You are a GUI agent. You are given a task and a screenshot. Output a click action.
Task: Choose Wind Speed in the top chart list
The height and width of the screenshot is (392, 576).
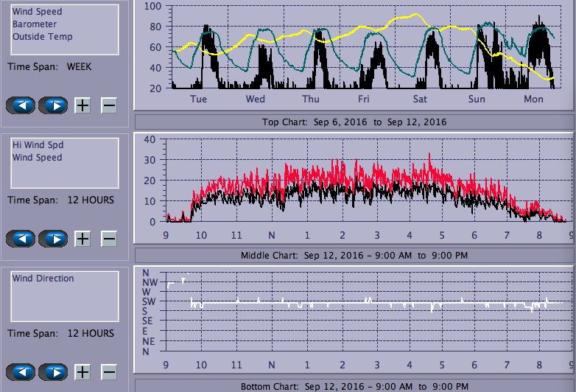(37, 12)
